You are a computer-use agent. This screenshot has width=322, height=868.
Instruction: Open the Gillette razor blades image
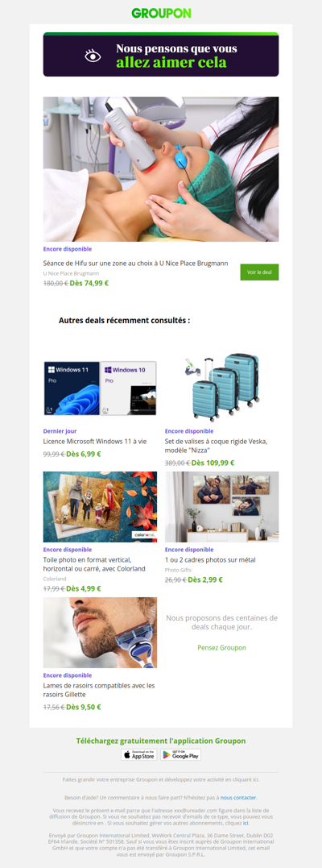pos(100,633)
